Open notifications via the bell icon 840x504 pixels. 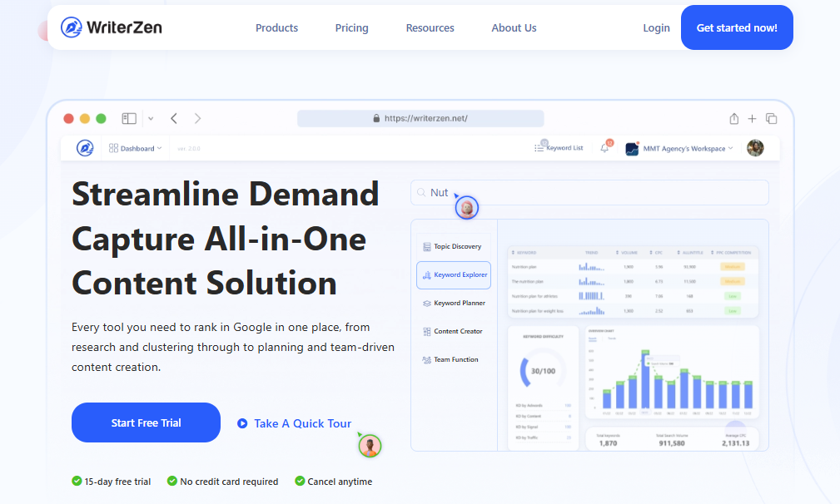pyautogui.click(x=605, y=148)
